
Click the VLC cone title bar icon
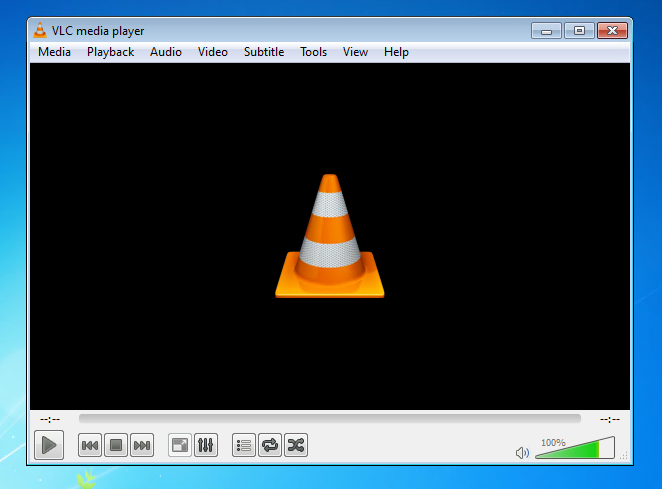tap(41, 31)
